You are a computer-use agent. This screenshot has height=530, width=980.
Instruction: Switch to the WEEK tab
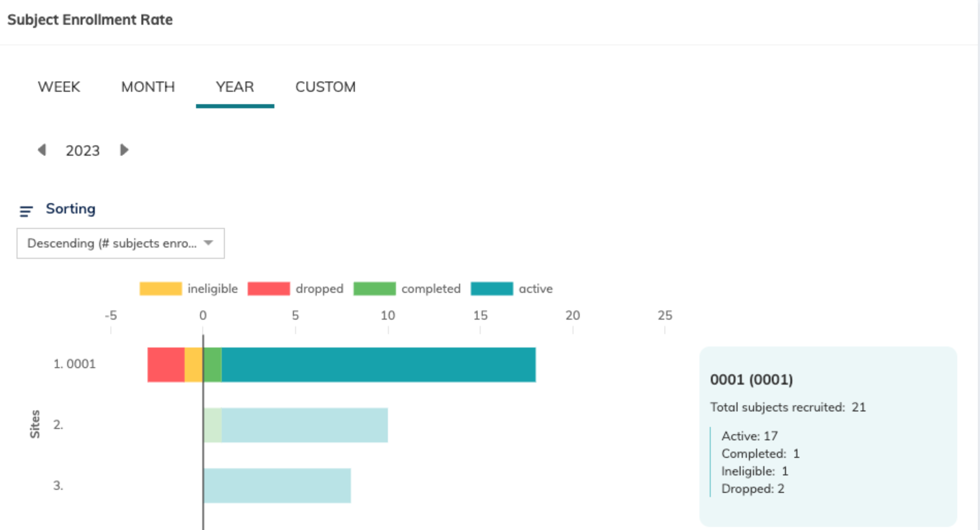(59, 87)
